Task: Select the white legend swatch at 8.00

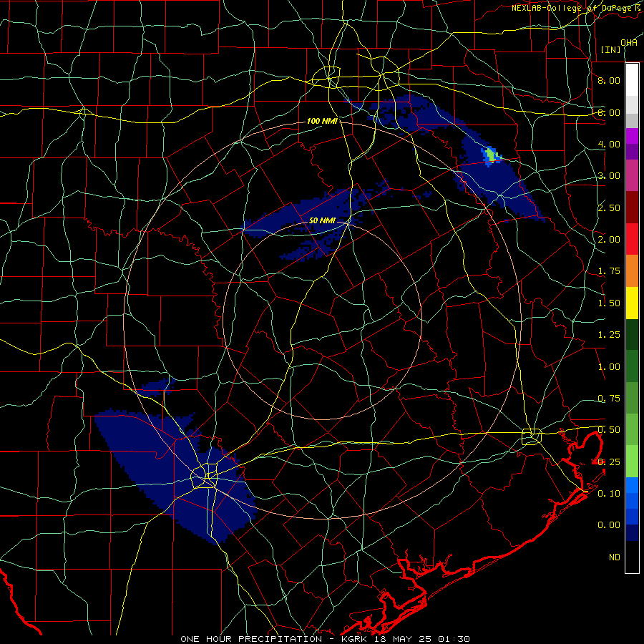Action: click(632, 80)
